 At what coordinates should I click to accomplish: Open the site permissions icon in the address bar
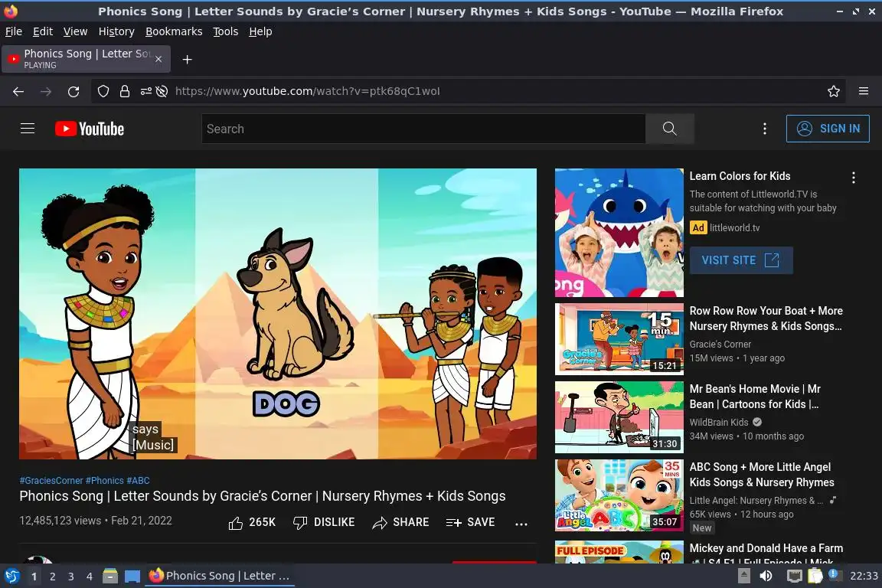tap(145, 91)
